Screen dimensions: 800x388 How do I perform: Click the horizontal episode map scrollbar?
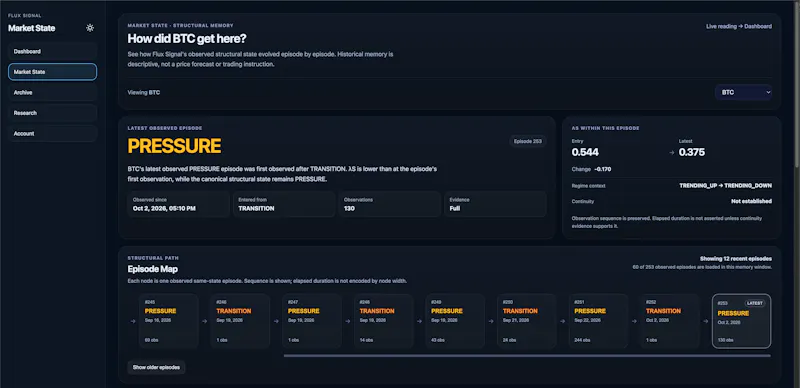pos(527,355)
